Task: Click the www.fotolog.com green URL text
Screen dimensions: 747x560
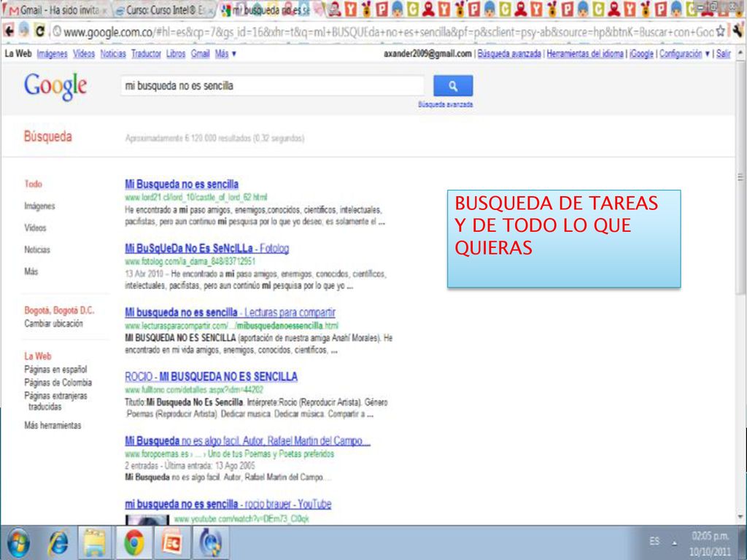Action: pyautogui.click(x=190, y=262)
